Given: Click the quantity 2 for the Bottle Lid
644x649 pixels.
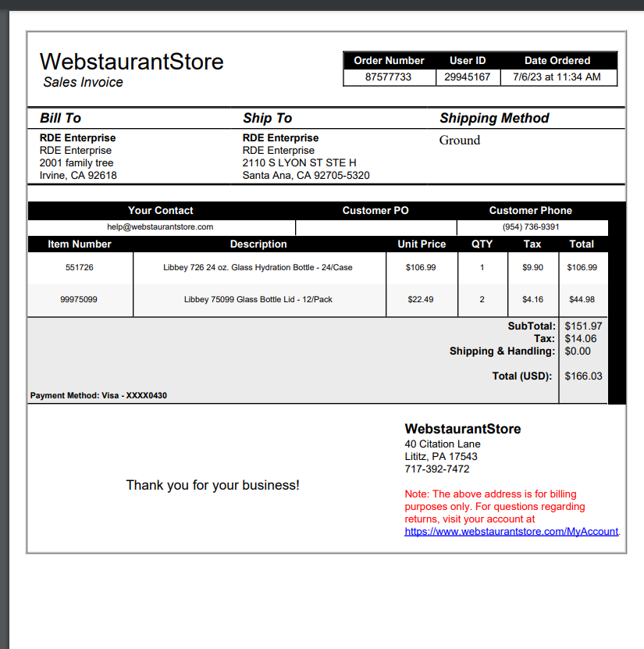Looking at the screenshot, I should (482, 299).
